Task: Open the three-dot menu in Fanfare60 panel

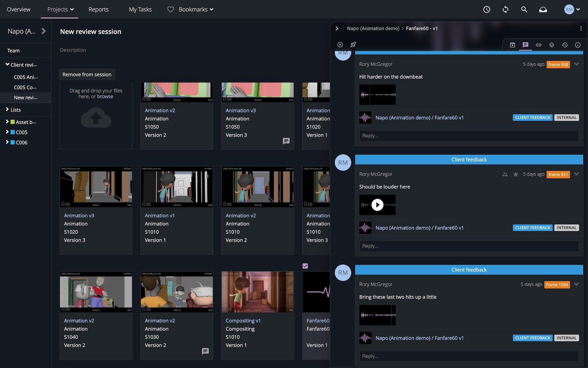Action: click(x=581, y=28)
